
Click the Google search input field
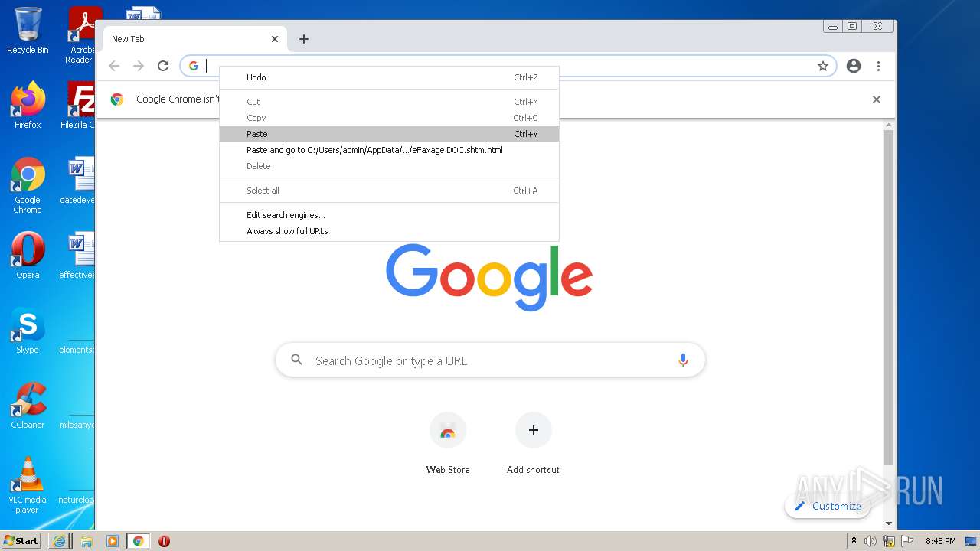point(490,360)
